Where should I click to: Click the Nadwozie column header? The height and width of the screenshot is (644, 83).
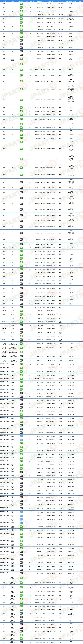pos(60,1)
